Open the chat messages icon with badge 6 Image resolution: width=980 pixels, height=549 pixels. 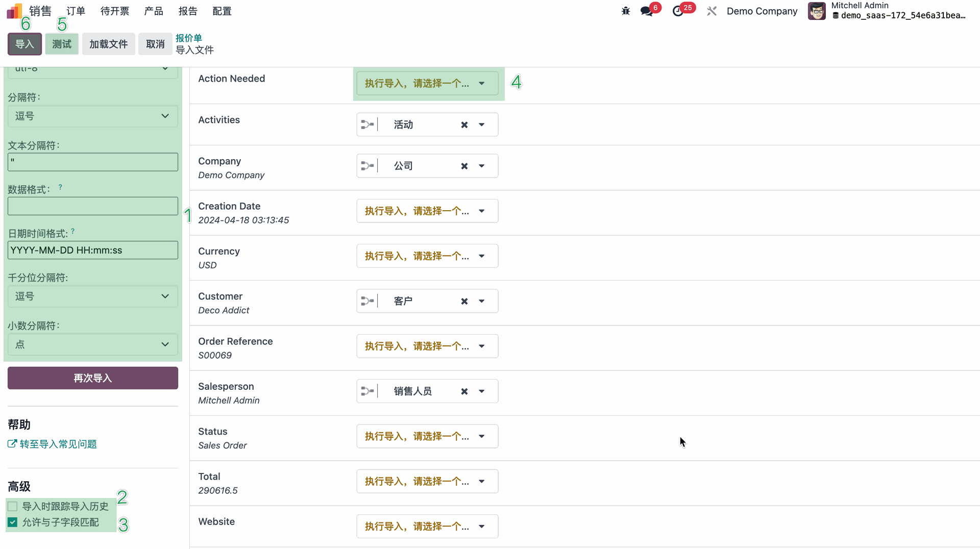coord(647,11)
